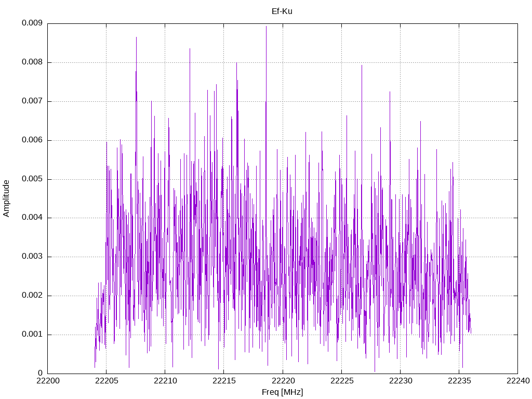Click the 0.002 y-axis tick label
Image resolution: width=532 pixels, height=399 pixels.
(x=32, y=296)
